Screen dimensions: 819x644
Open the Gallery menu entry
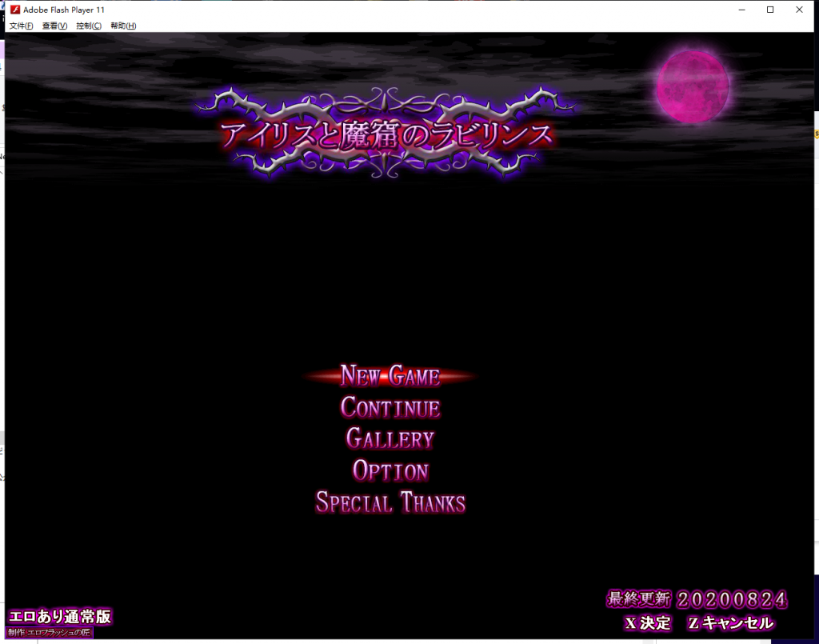pyautogui.click(x=390, y=438)
